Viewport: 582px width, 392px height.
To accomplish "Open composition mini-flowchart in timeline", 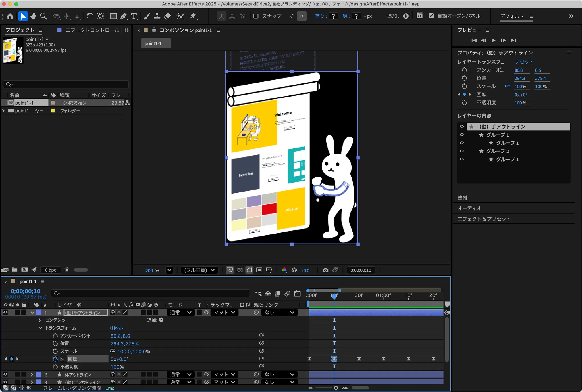I will pos(258,294).
